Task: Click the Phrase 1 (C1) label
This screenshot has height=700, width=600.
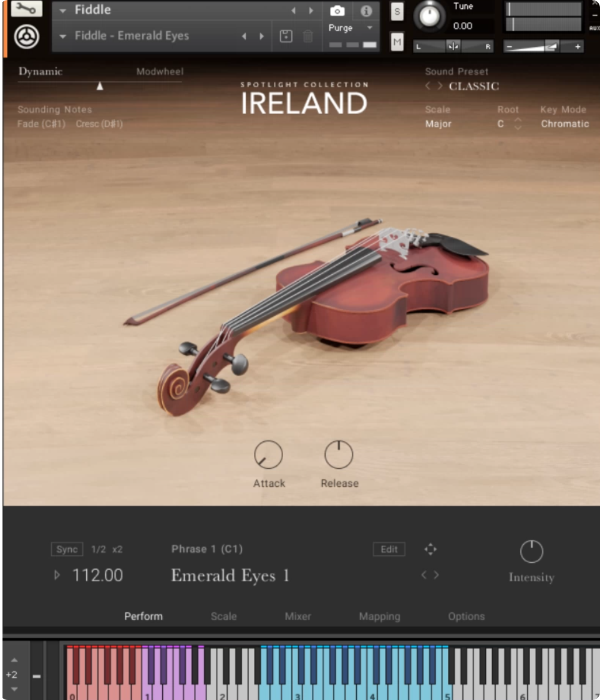Action: [207, 549]
